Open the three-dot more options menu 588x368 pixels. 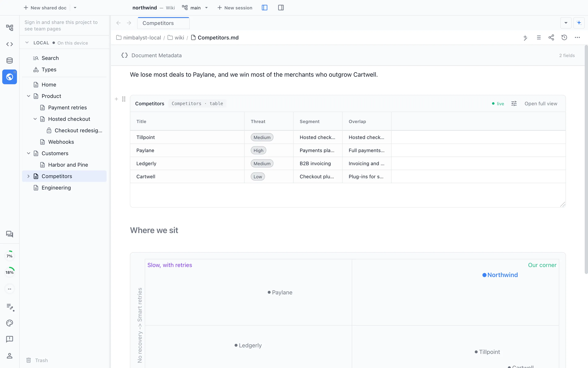(577, 37)
